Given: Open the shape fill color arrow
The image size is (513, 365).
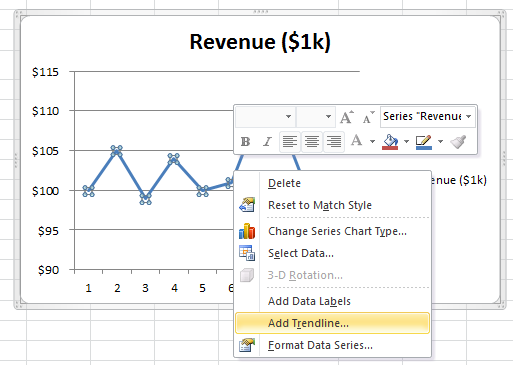Looking at the screenshot, I should pyautogui.click(x=406, y=142).
